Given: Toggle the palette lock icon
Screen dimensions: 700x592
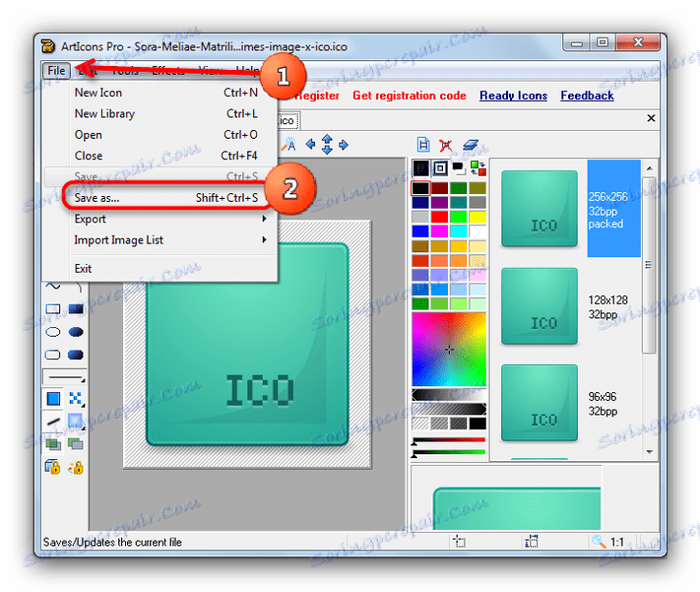Looking at the screenshot, I should pyautogui.click(x=76, y=467).
